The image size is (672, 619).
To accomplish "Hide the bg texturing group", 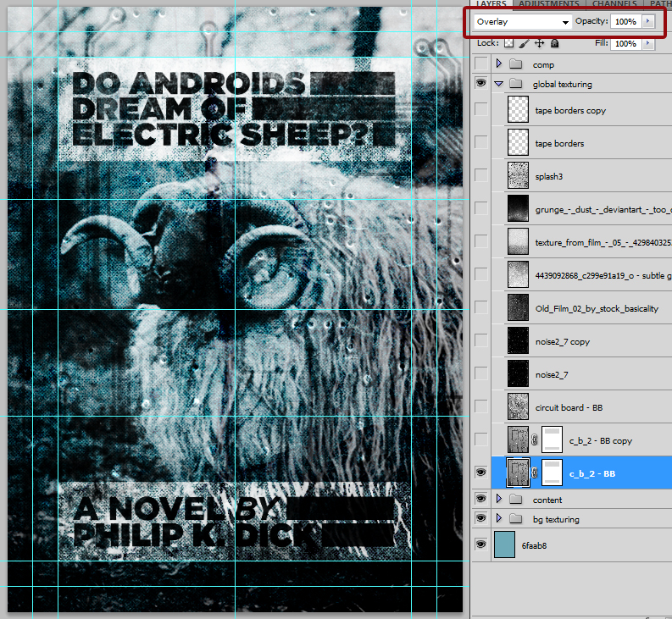I will click(x=480, y=518).
